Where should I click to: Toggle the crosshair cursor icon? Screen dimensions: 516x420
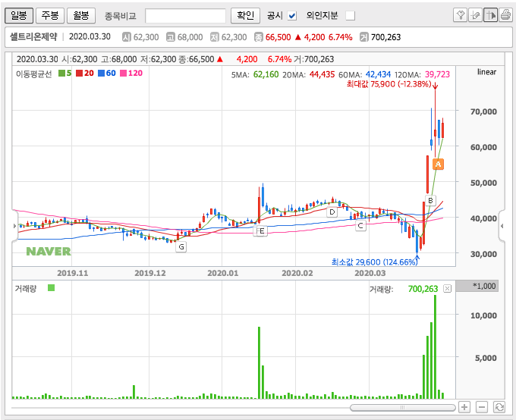pos(490,15)
